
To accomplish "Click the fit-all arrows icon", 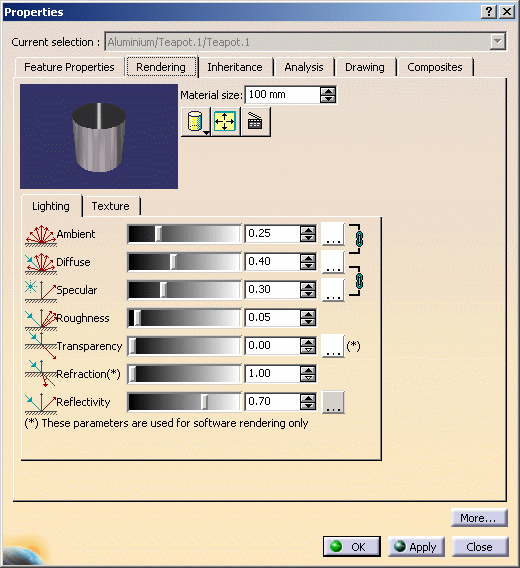I will (225, 122).
